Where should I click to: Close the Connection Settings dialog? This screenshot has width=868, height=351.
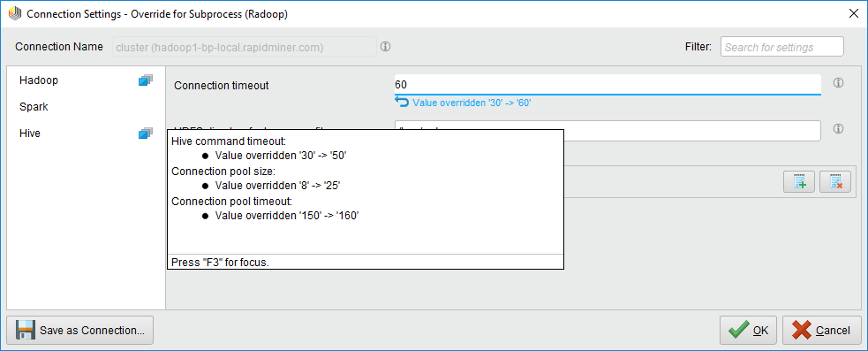[x=853, y=14]
